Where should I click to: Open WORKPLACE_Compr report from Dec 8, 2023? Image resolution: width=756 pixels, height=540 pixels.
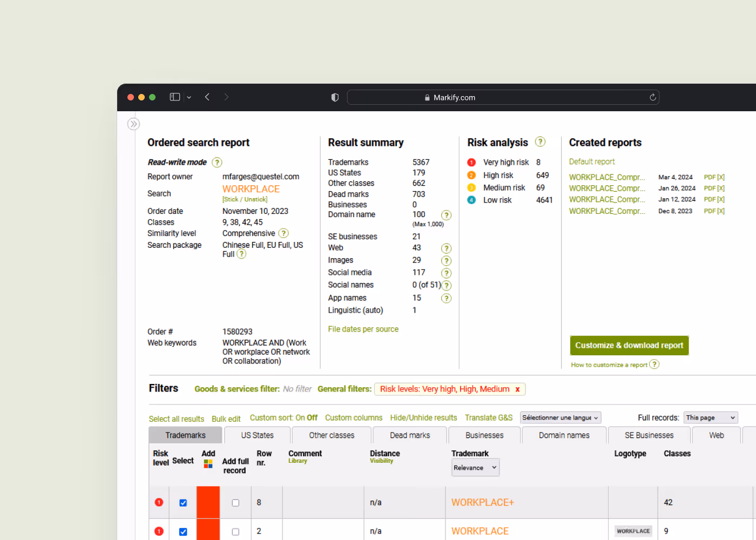point(607,211)
